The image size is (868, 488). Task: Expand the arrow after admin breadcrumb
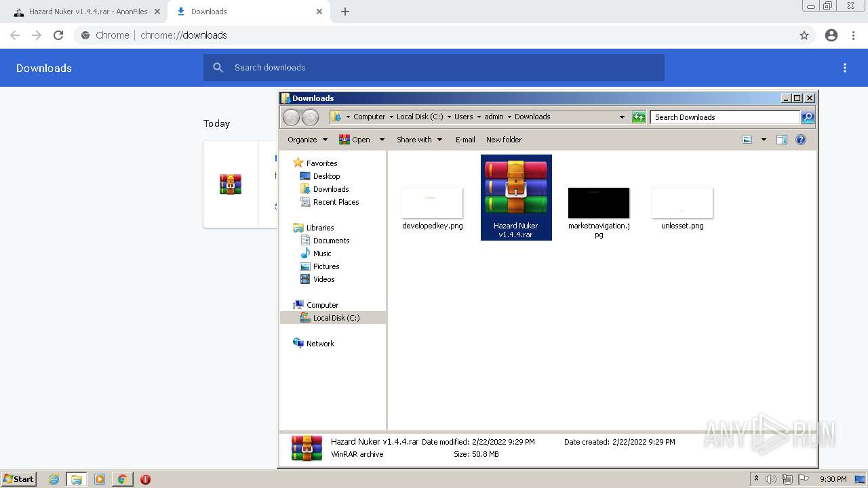click(509, 117)
